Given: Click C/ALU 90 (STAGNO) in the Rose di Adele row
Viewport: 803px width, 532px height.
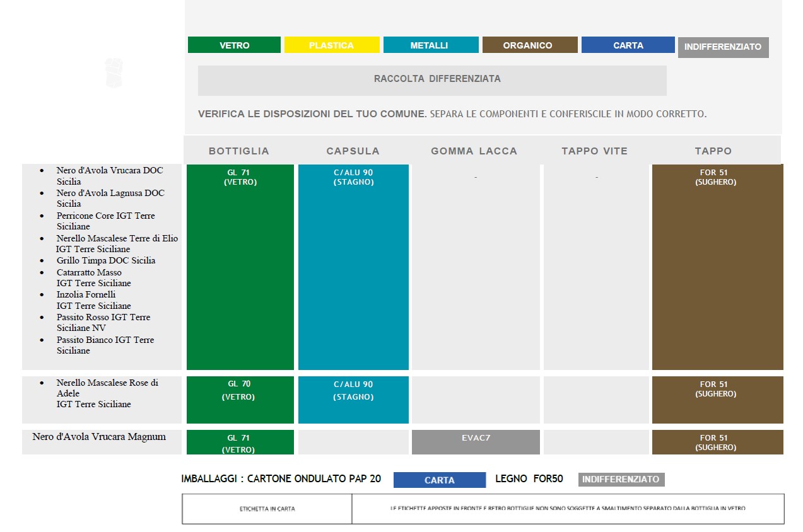Looking at the screenshot, I should (353, 400).
